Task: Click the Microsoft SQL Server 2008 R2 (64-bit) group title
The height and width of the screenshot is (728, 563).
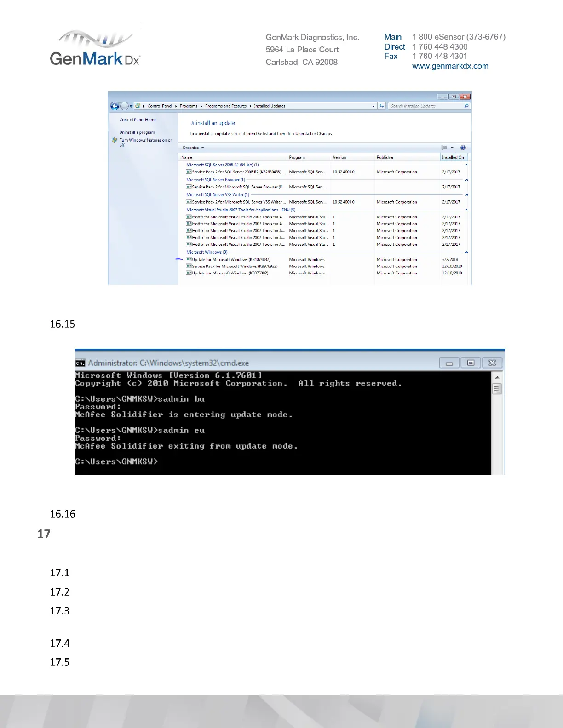Action: point(223,165)
